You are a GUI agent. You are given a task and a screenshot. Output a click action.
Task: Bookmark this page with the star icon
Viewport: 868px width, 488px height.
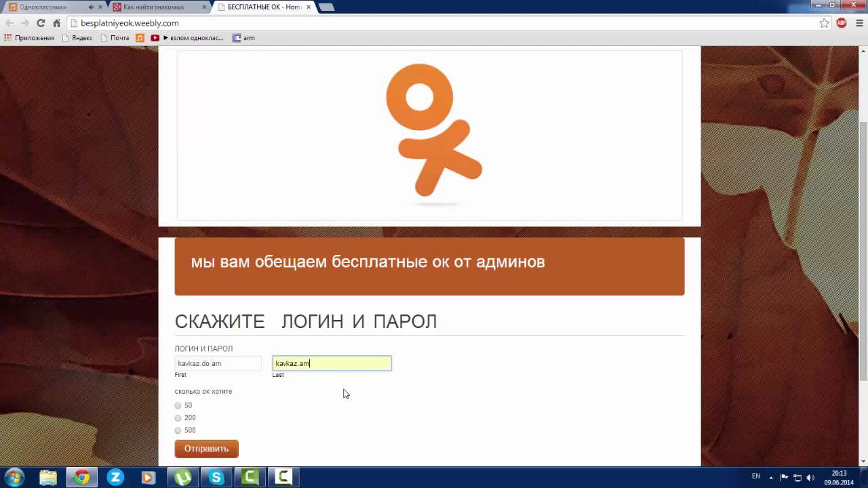(824, 23)
